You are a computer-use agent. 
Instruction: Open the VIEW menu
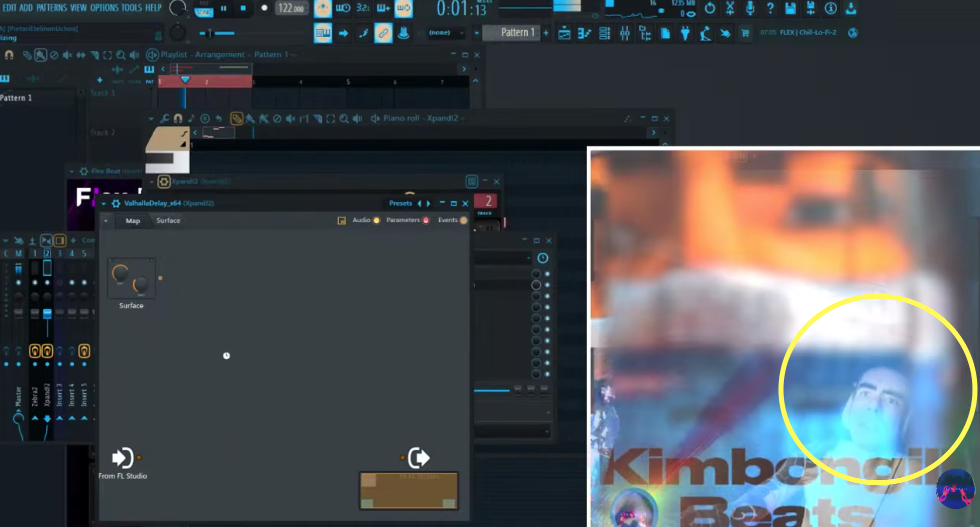click(78, 8)
